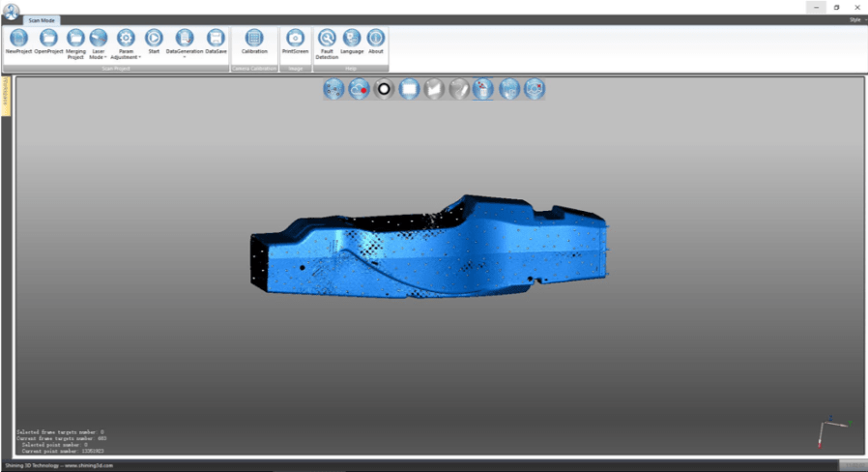Launch the camera Calibration tool
868x472 pixels.
tap(254, 39)
